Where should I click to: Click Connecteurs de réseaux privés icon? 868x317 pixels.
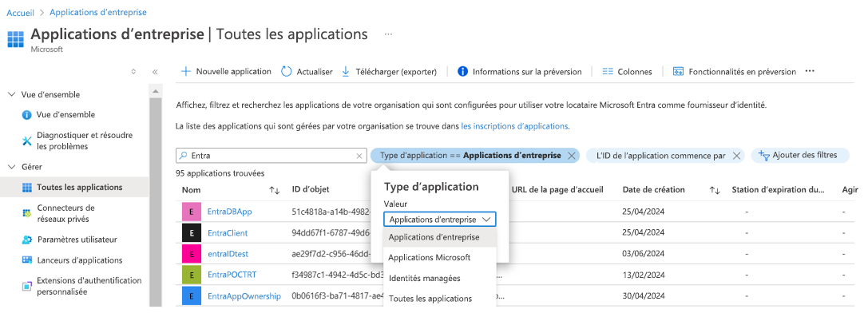coord(26,213)
